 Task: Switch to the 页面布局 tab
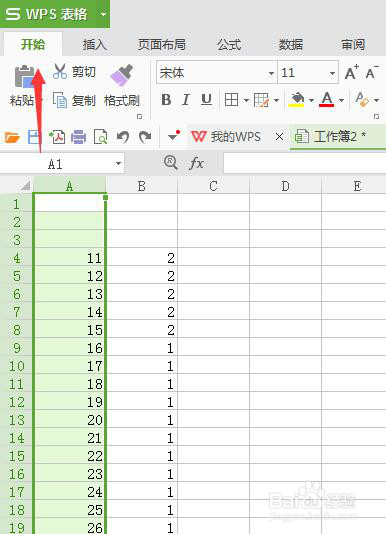[x=162, y=45]
